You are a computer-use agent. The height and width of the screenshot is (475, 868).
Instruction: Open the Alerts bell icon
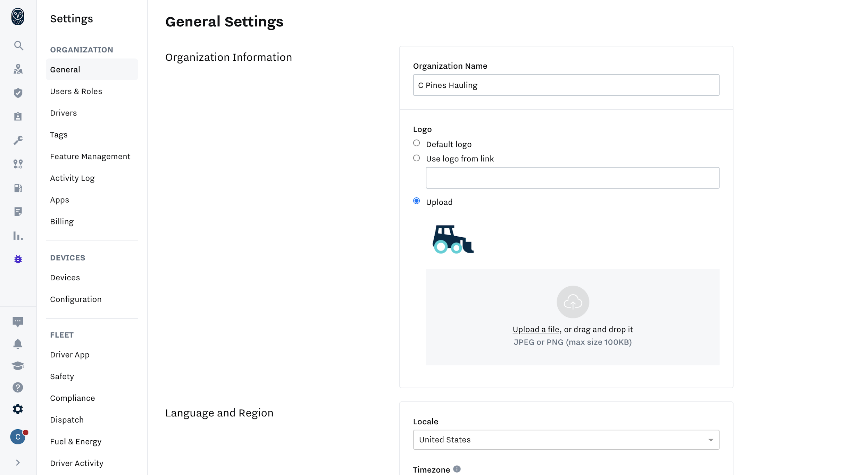(18, 343)
